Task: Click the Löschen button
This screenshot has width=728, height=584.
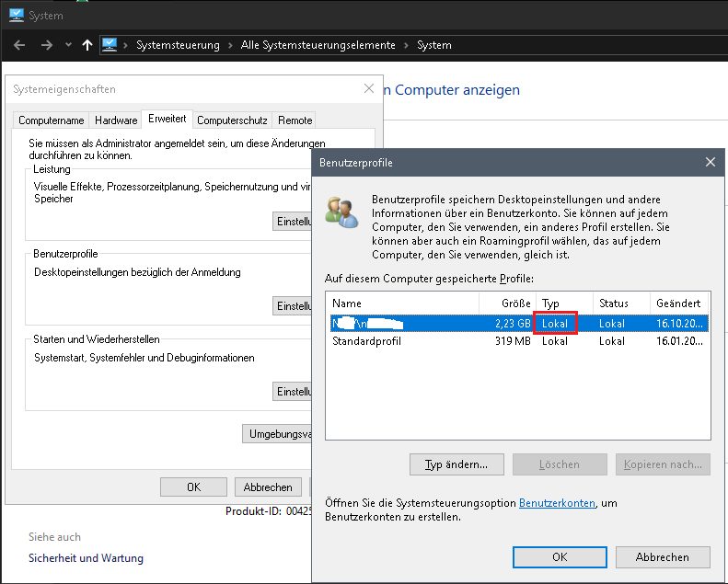Action: click(x=560, y=464)
